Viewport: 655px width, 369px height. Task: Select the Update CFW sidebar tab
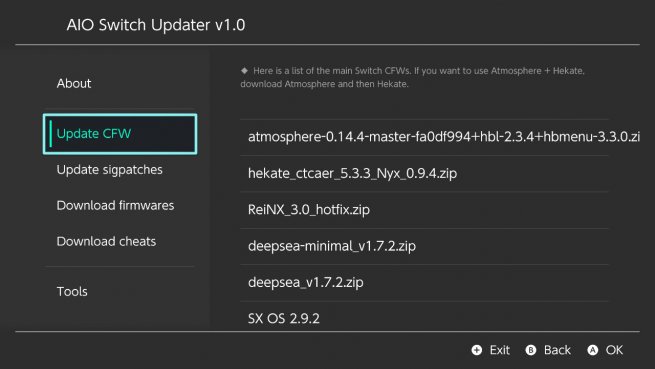tap(119, 134)
